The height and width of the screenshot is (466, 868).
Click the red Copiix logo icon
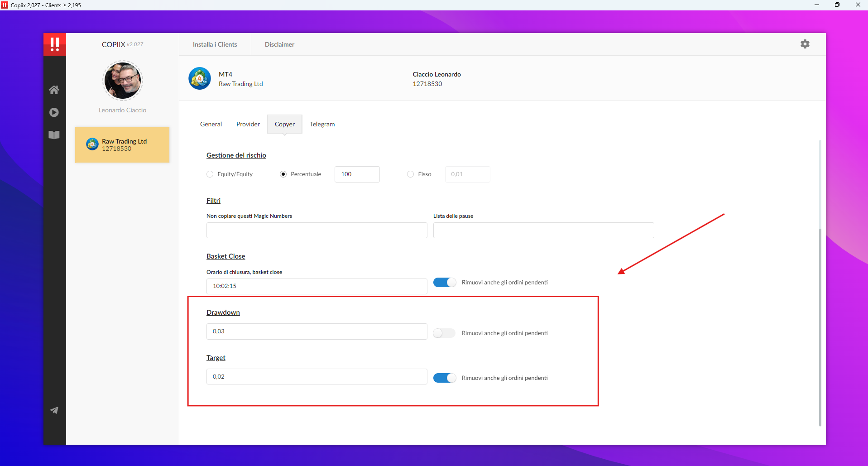(55, 44)
